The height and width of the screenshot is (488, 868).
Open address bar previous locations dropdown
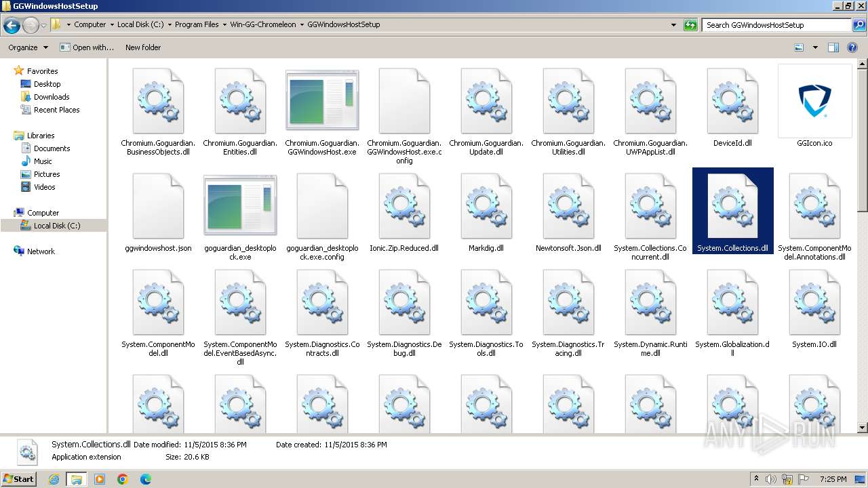(x=673, y=25)
